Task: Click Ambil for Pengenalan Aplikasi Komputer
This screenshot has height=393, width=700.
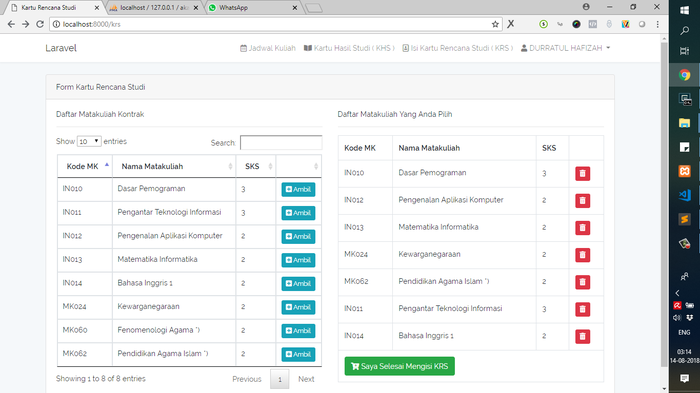Action: [x=298, y=236]
